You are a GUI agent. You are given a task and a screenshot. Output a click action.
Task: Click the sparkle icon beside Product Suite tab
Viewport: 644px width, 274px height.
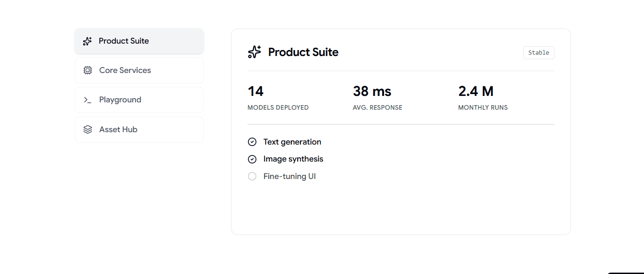(87, 41)
